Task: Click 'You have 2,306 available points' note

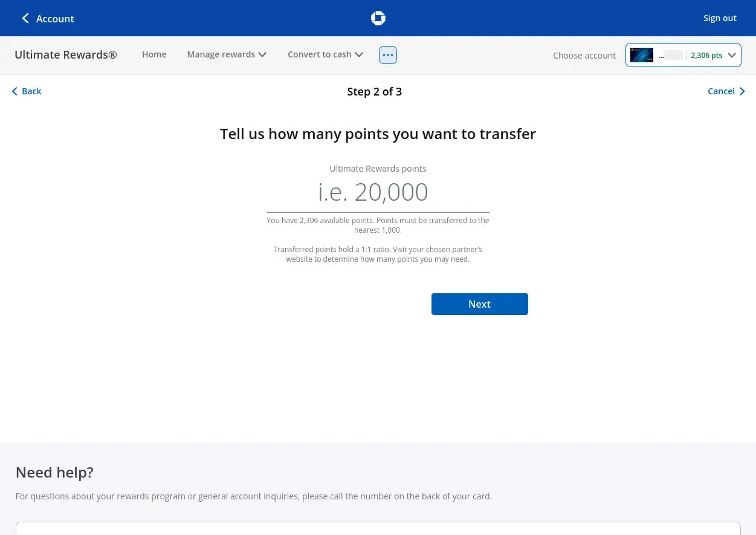Action: [x=378, y=225]
